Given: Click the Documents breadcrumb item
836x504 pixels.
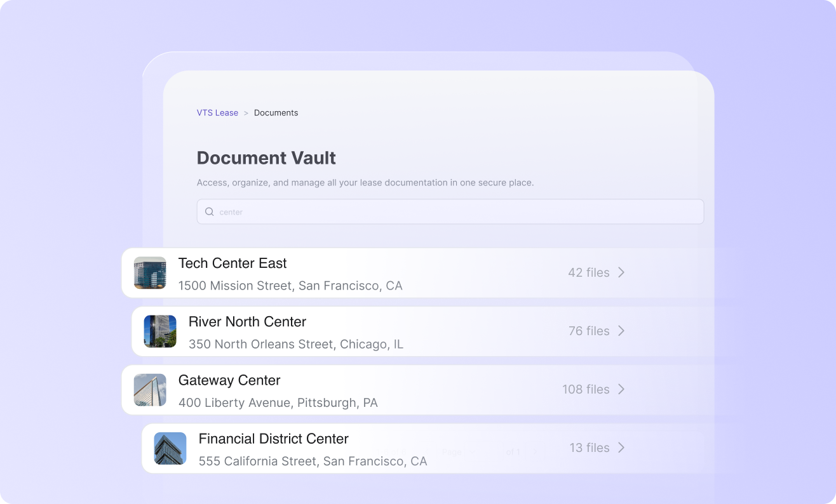Looking at the screenshot, I should point(276,113).
